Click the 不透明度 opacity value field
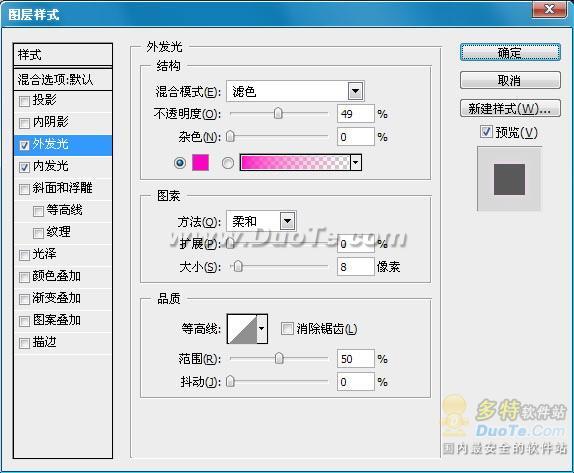This screenshot has width=574, height=473. click(356, 113)
